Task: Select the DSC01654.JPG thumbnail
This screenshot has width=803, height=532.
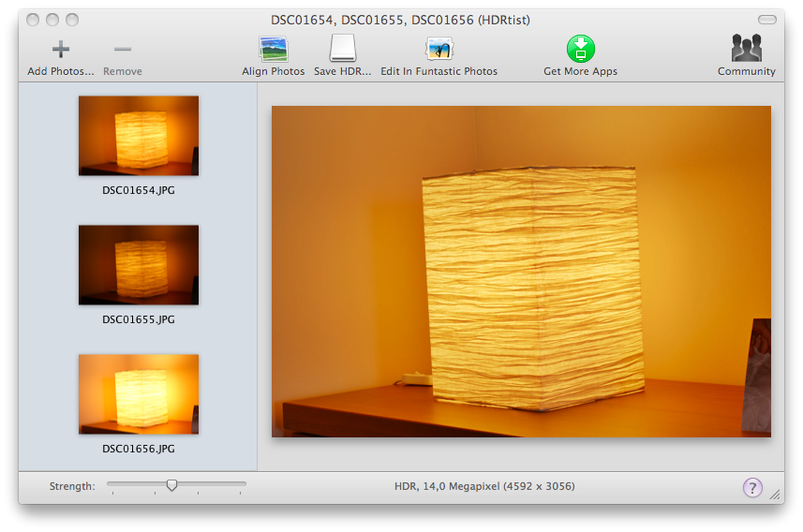Action: pos(139,136)
